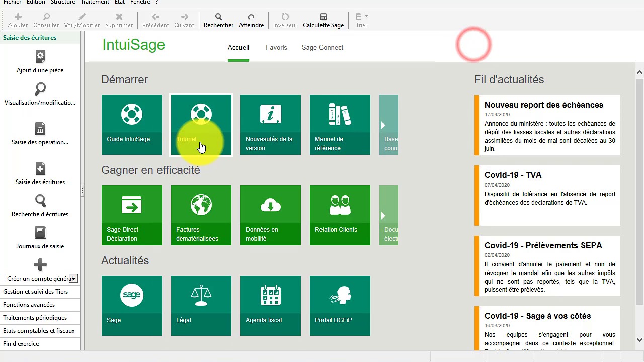Open Visualisation/modification sidebar icon
644x362 pixels.
[40, 89]
